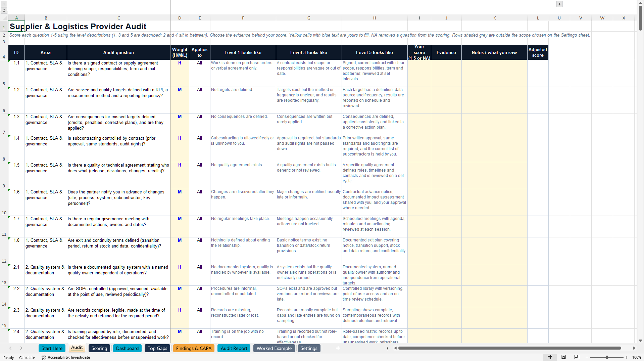The height and width of the screenshot is (361, 644).
Task: Go to previous sheet tabs arrow
Action: (x=10, y=348)
